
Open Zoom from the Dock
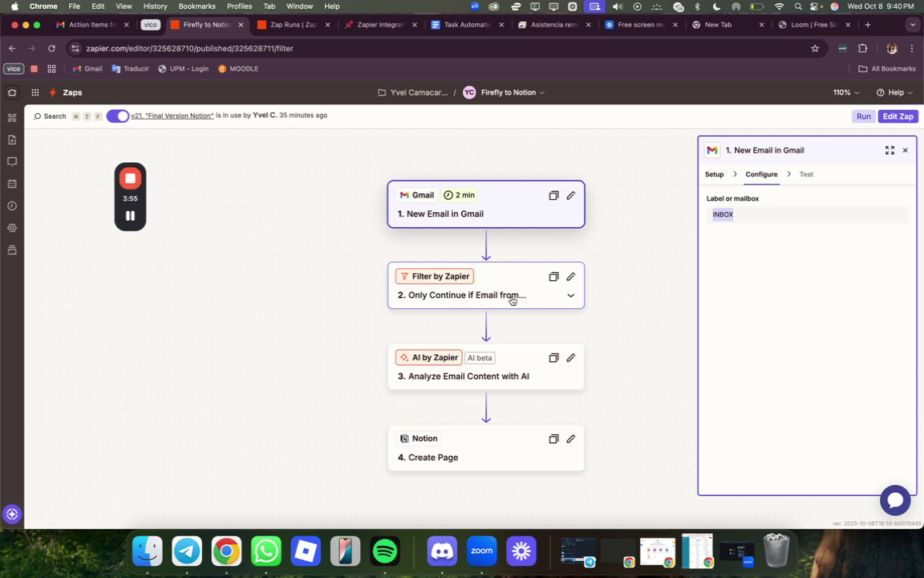point(481,552)
